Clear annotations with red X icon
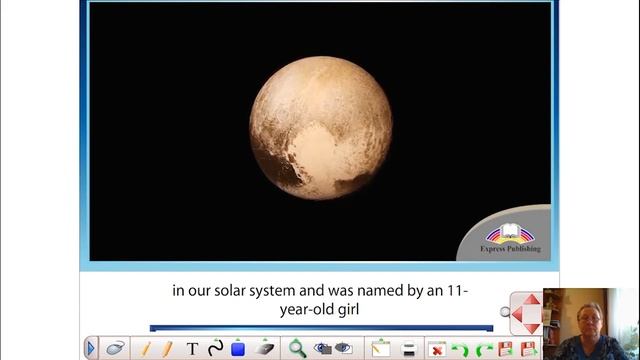The image size is (640, 360). pyautogui.click(x=437, y=350)
